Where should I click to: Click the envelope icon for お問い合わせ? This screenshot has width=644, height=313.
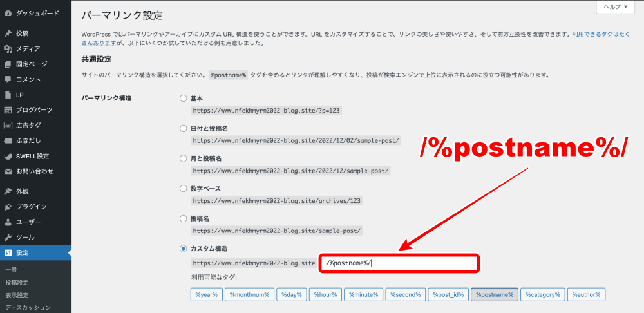click(x=8, y=171)
